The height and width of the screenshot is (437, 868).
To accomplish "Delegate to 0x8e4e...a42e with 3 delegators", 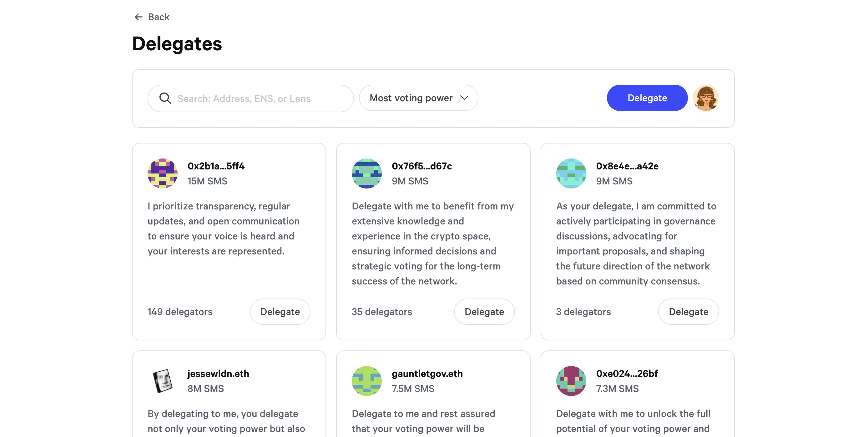I will (688, 312).
